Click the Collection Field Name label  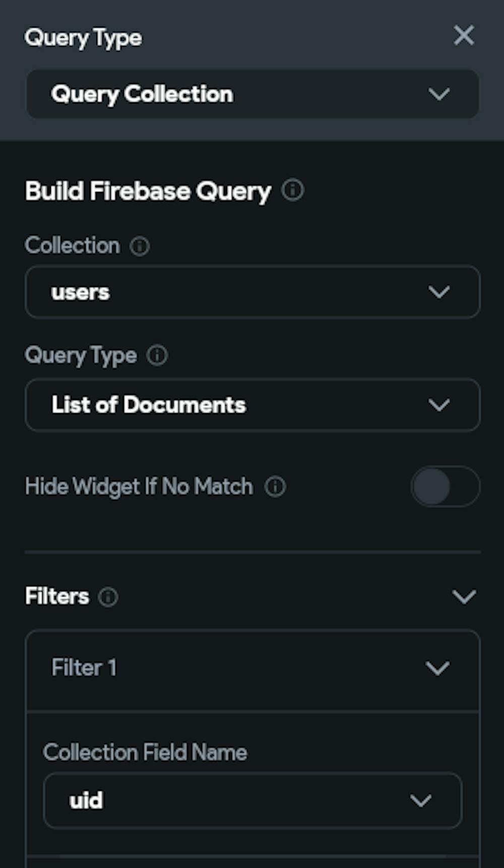coord(145,752)
